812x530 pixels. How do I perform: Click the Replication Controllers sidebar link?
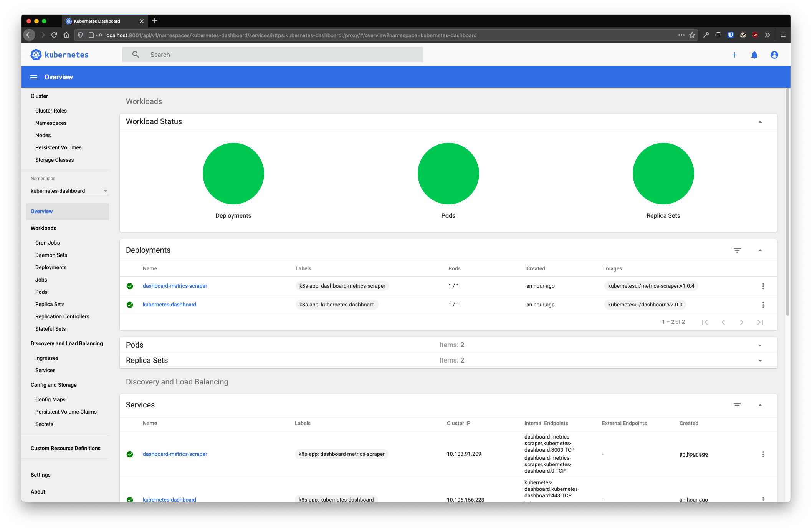coord(62,316)
